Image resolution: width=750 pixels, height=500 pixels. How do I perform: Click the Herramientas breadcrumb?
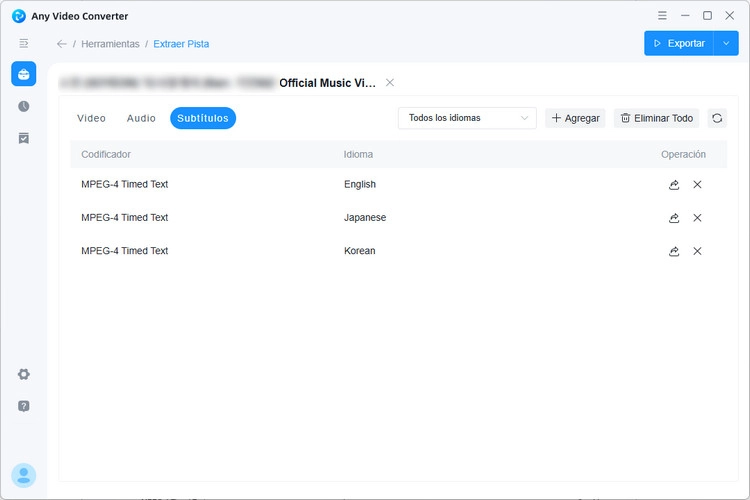tap(110, 44)
